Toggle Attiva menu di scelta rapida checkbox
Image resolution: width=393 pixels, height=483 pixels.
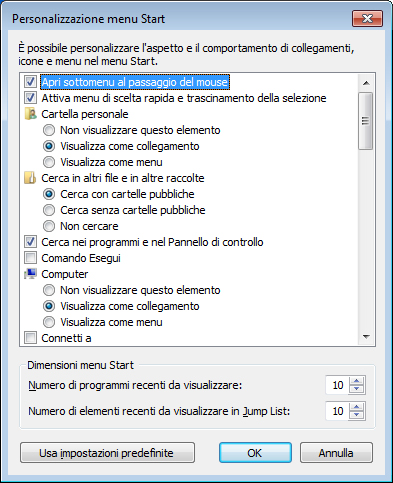click(30, 98)
